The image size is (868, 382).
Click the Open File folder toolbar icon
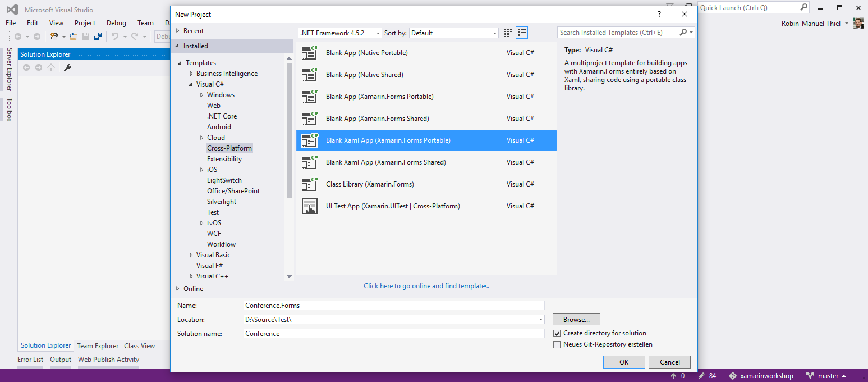pyautogui.click(x=73, y=37)
